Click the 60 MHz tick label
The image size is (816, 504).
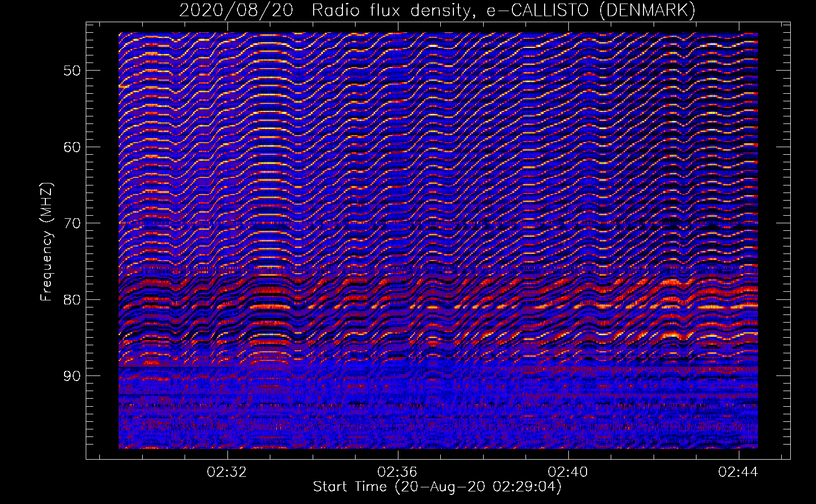tap(72, 147)
